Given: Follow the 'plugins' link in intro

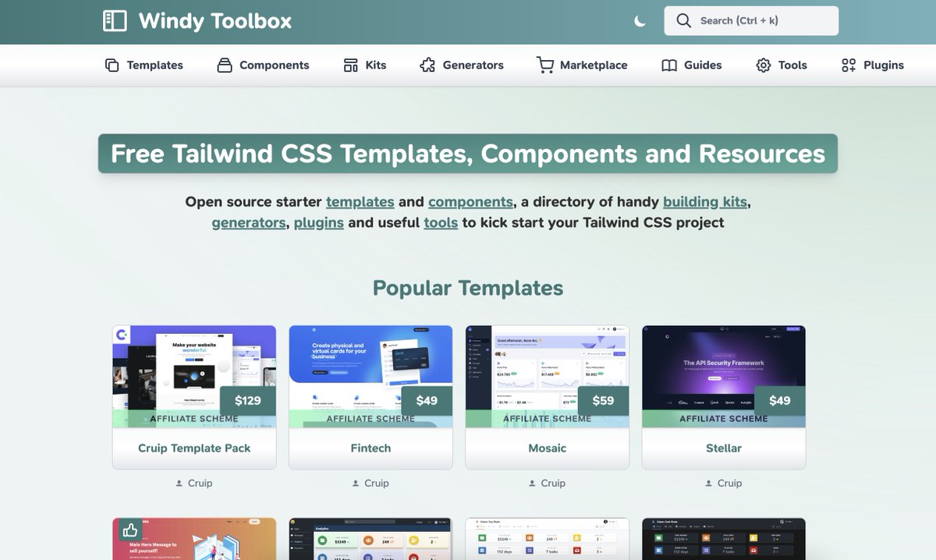Looking at the screenshot, I should (x=319, y=223).
